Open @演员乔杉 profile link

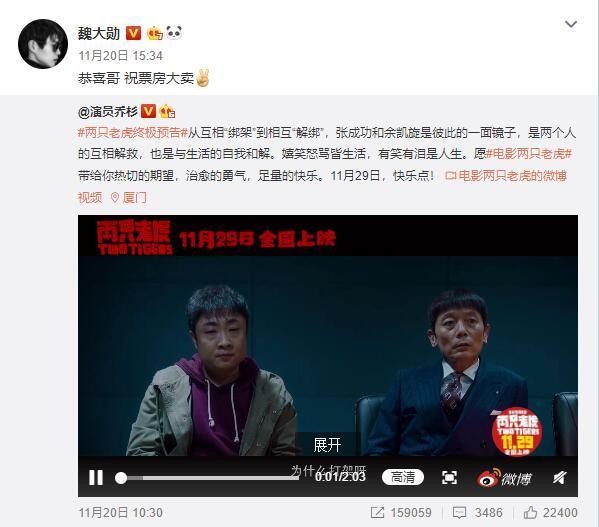108,112
